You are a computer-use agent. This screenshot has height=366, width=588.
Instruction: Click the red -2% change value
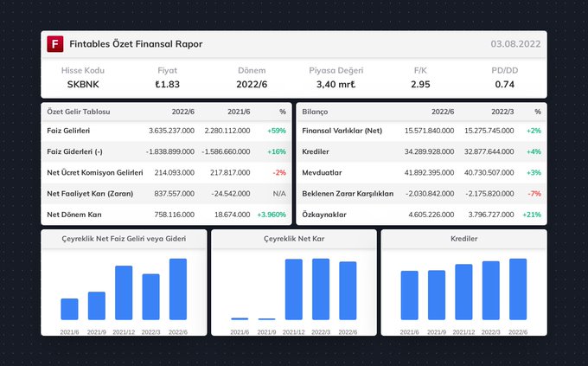(x=279, y=173)
